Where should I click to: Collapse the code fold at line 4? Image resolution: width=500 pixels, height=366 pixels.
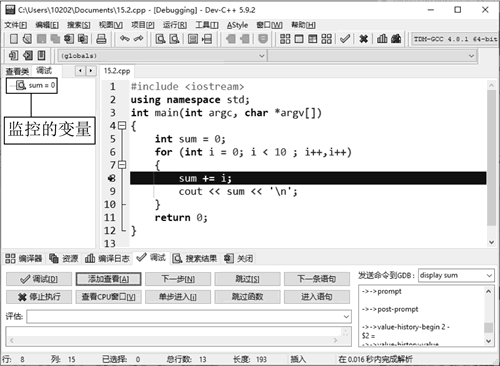122,126
